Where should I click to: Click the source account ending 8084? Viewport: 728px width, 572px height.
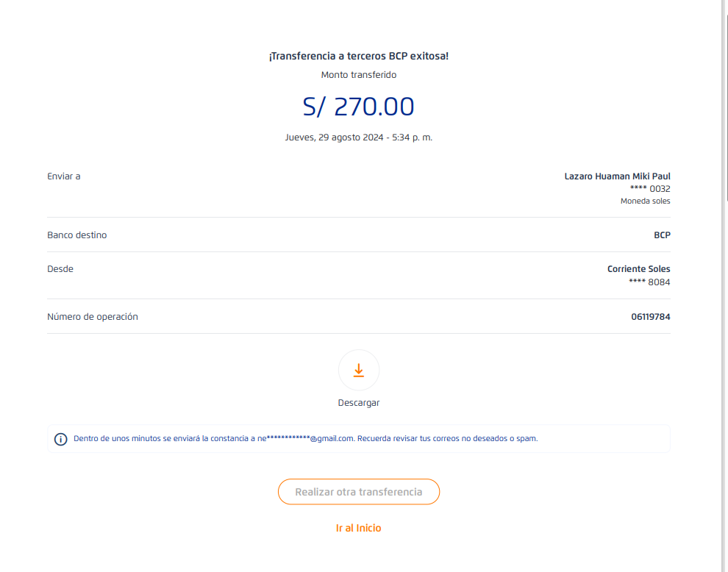650,282
